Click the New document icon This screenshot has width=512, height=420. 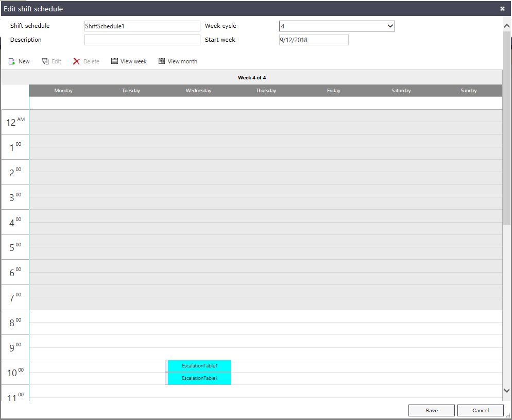point(12,61)
